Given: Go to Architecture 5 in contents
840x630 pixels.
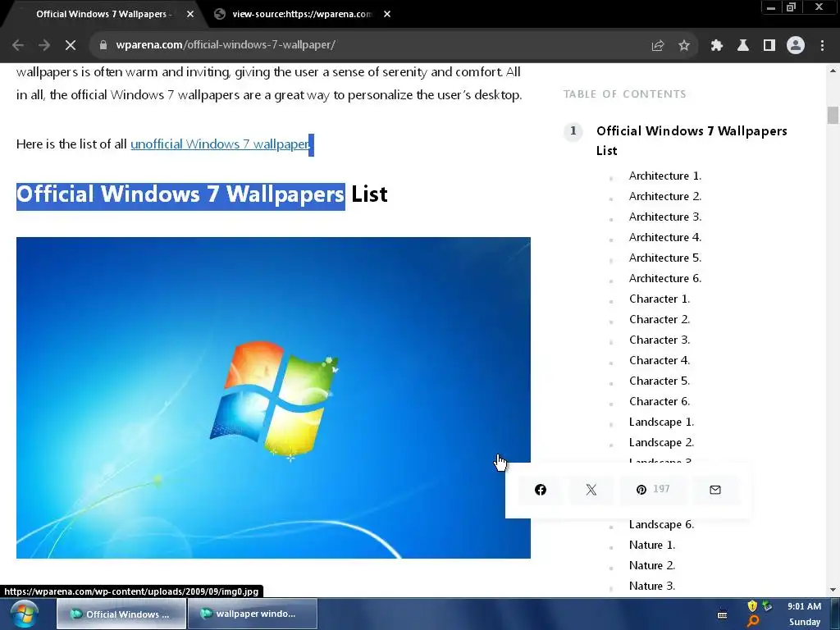Looking at the screenshot, I should (x=664, y=258).
